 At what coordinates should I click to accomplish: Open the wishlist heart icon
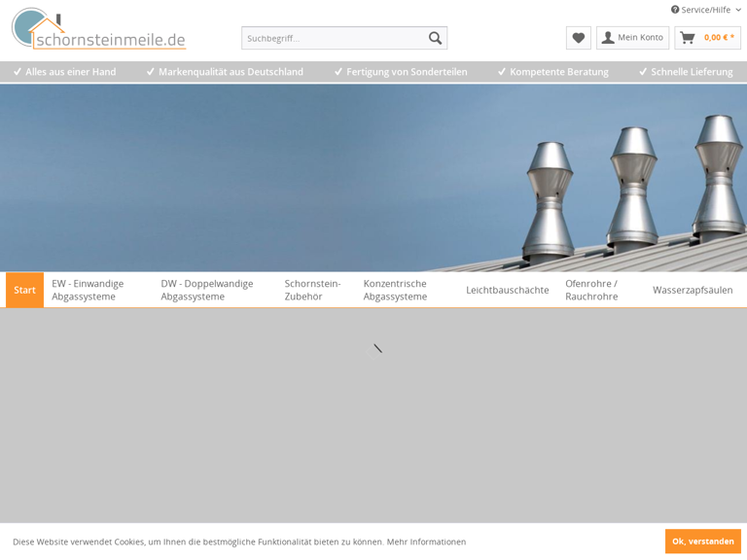579,38
